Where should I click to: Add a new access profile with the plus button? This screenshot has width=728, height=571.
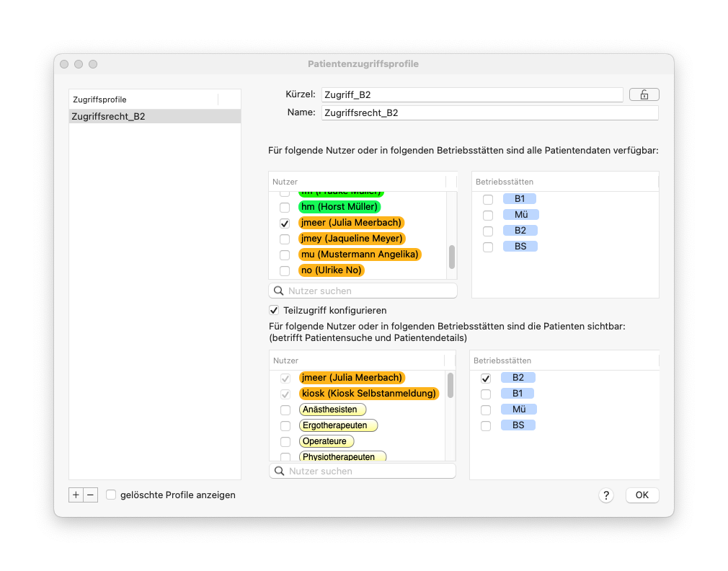pyautogui.click(x=76, y=495)
